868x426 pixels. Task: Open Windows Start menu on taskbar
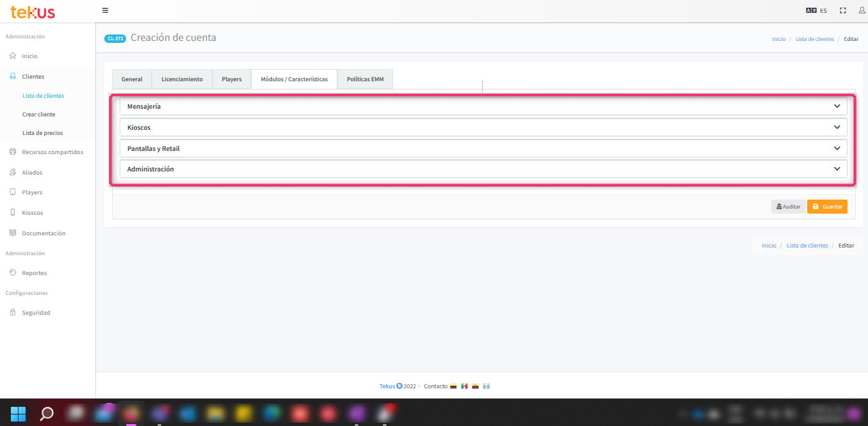19,414
